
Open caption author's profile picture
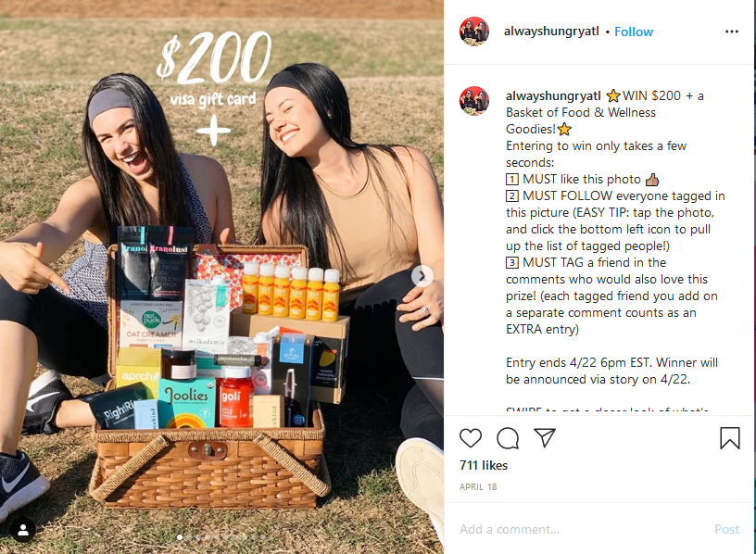[474, 101]
